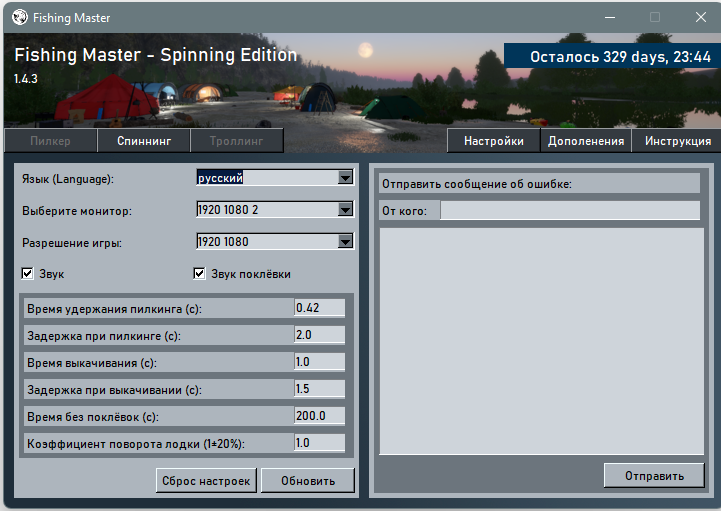Click the Время выкачивания value field

click(320, 362)
